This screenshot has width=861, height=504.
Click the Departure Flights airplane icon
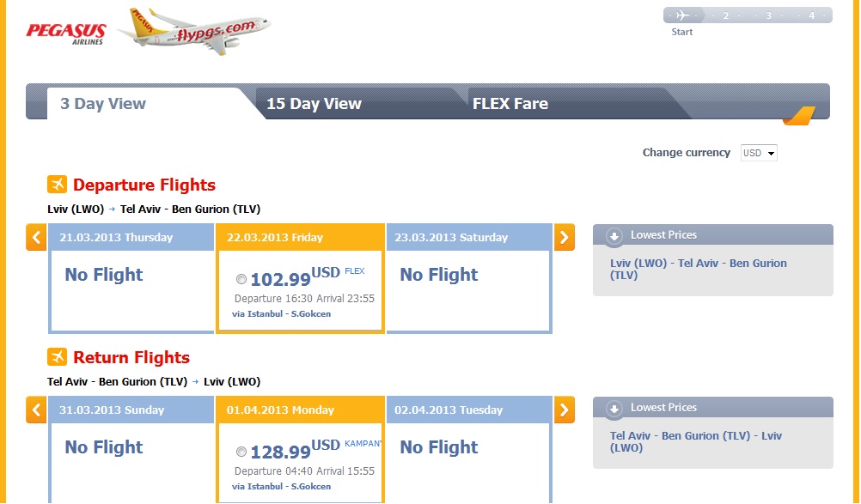(x=57, y=185)
